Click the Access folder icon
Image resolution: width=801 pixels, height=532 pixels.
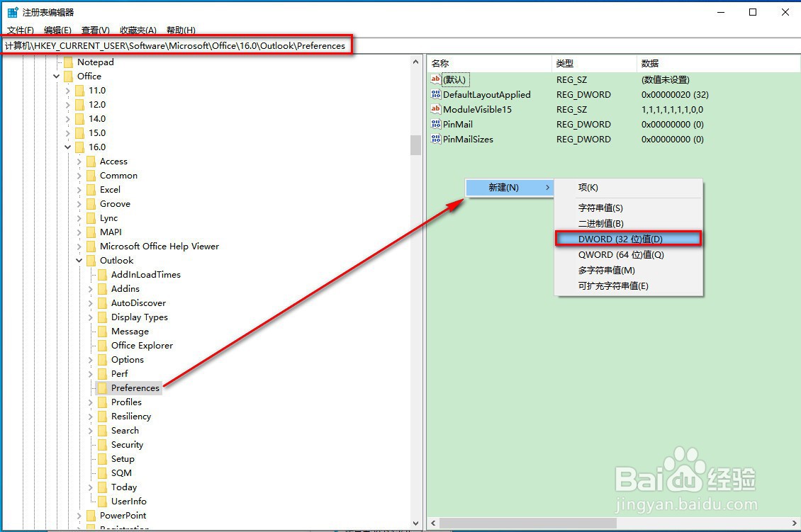tap(91, 162)
